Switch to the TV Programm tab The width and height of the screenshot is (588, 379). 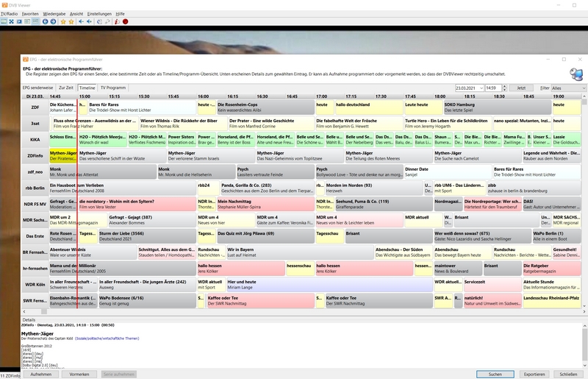tap(113, 88)
